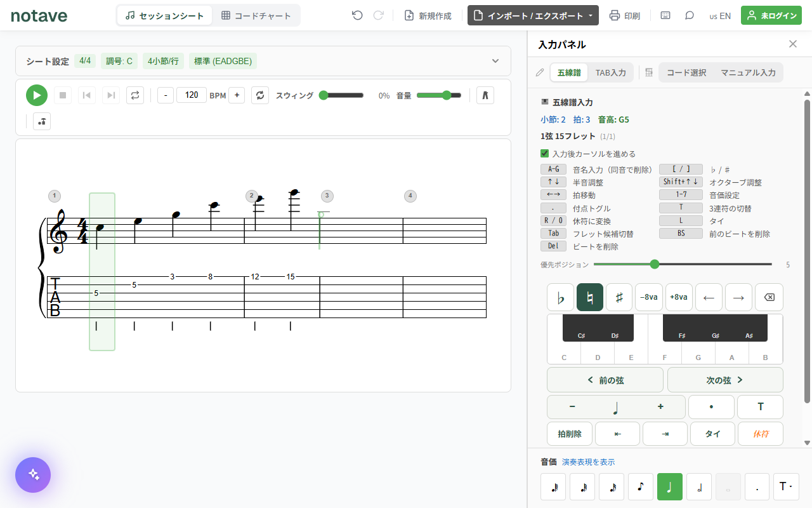Click the 4小節/行 bars-per-row tag

[x=163, y=61]
